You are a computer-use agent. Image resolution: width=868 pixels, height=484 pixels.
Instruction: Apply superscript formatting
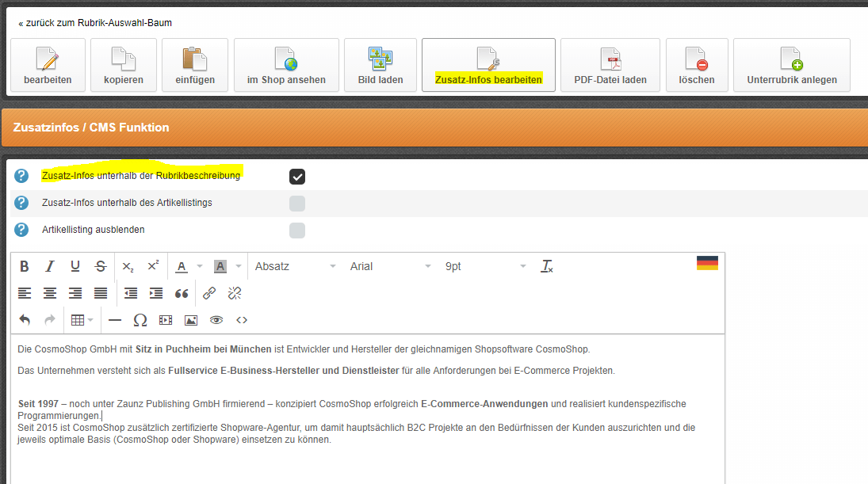[153, 266]
